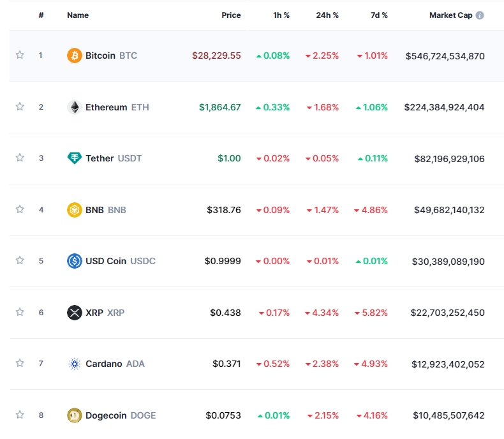Sort by the Name column header
This screenshot has height=439, width=504.
78,15
